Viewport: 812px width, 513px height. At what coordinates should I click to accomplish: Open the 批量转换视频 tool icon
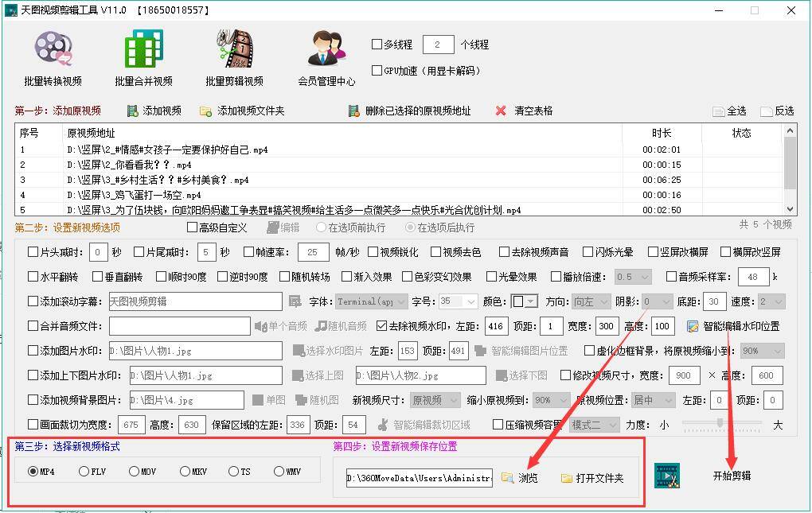click(x=53, y=49)
